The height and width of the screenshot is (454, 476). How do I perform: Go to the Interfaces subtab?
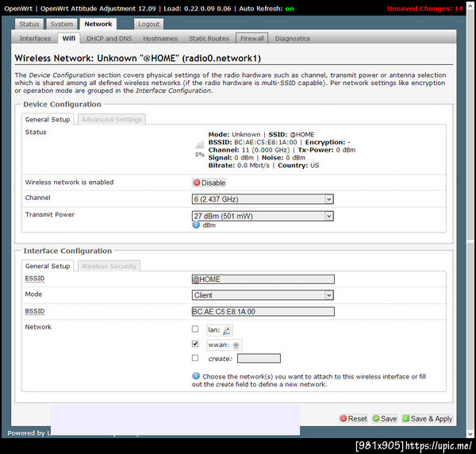(35, 39)
